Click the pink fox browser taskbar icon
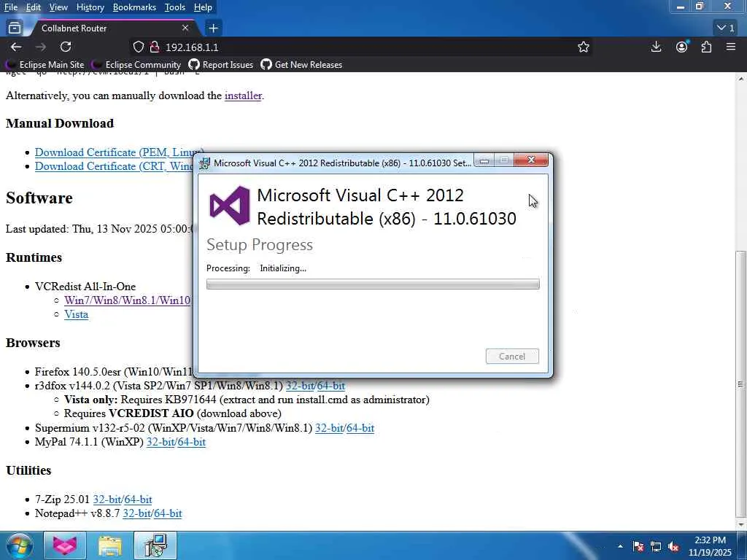The height and width of the screenshot is (560, 747). [x=65, y=545]
